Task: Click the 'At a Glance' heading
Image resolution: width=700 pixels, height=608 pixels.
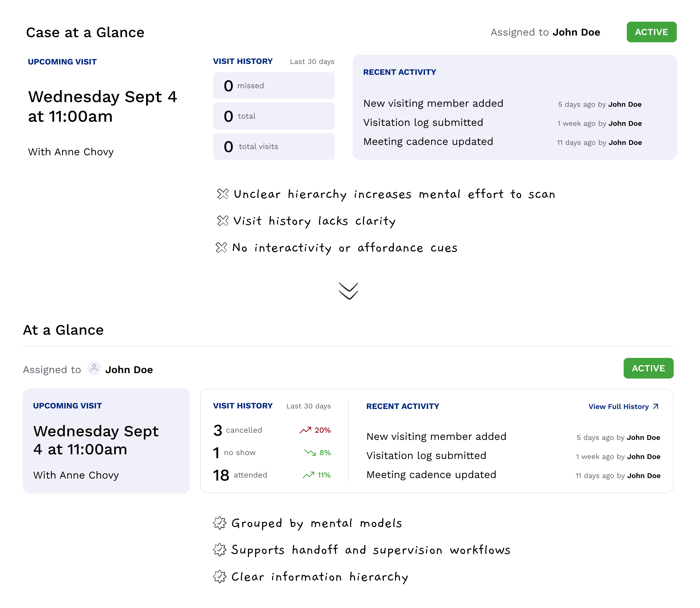Action: click(x=63, y=330)
